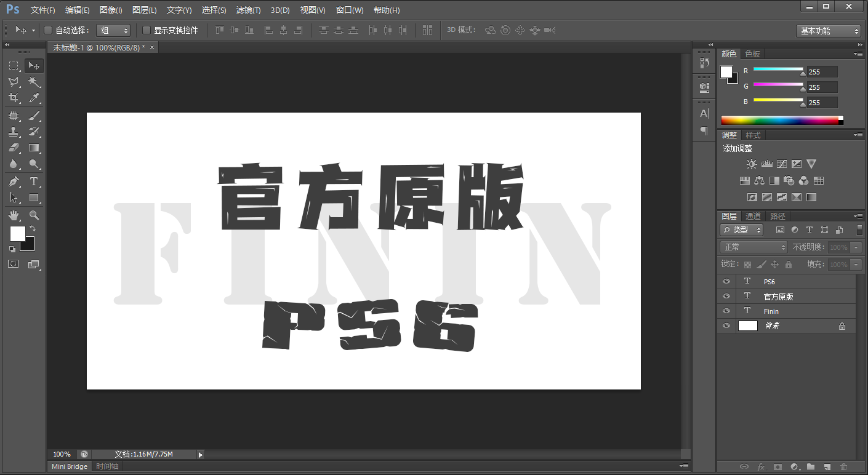The height and width of the screenshot is (475, 868).
Task: Hide the PS6 text layer
Action: click(726, 282)
